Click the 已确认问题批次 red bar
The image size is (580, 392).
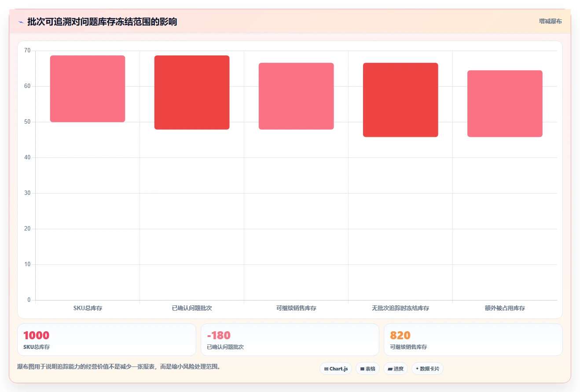pyautogui.click(x=192, y=92)
